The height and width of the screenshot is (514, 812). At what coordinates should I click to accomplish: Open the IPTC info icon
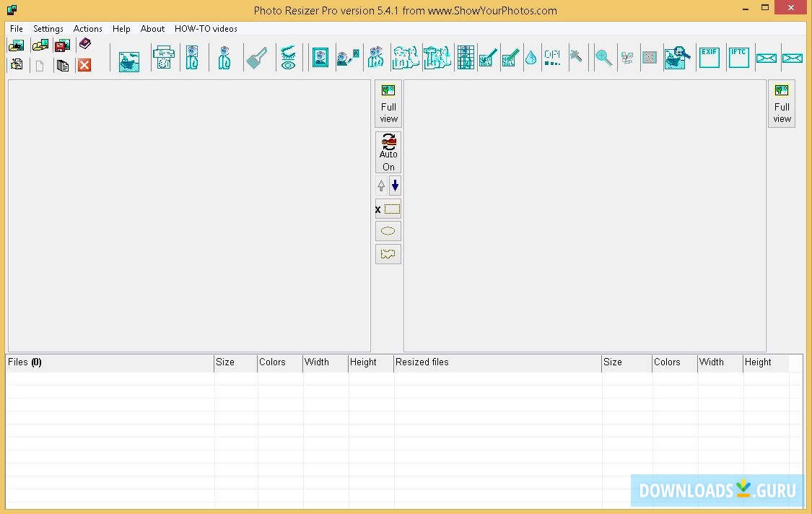click(738, 57)
